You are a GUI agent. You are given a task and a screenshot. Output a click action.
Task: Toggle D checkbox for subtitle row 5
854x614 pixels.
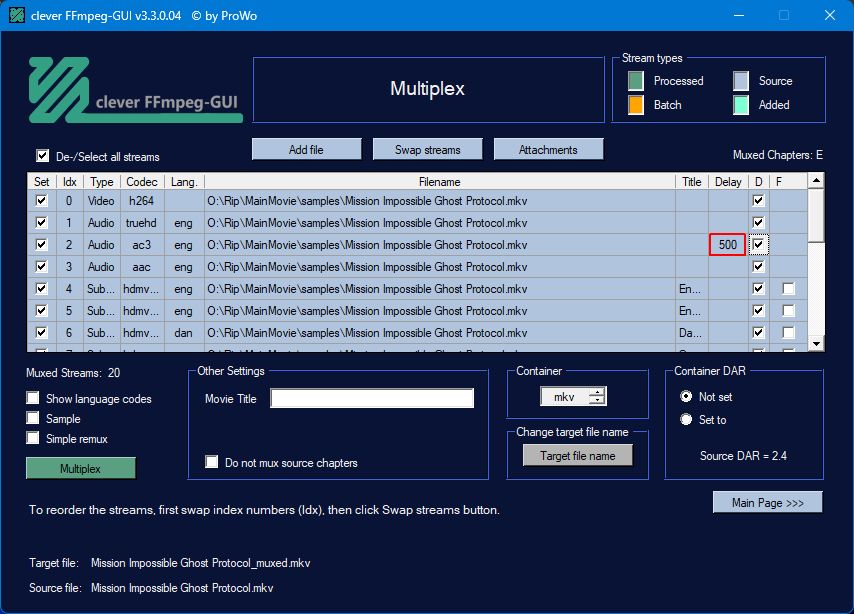(x=758, y=311)
